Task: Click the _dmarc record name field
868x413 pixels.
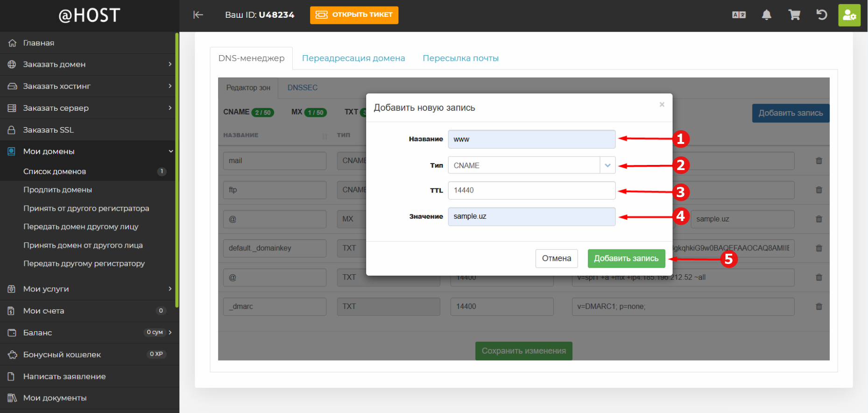Action: [275, 306]
